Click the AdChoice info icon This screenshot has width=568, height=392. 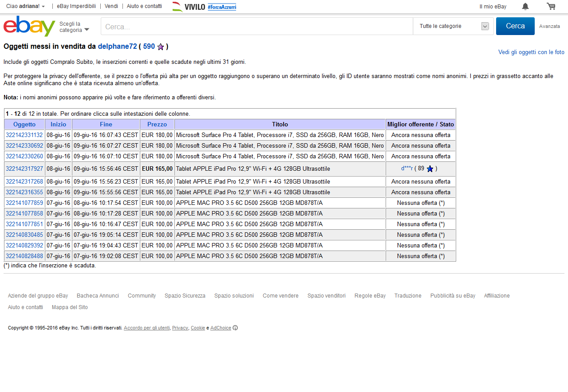pyautogui.click(x=235, y=328)
